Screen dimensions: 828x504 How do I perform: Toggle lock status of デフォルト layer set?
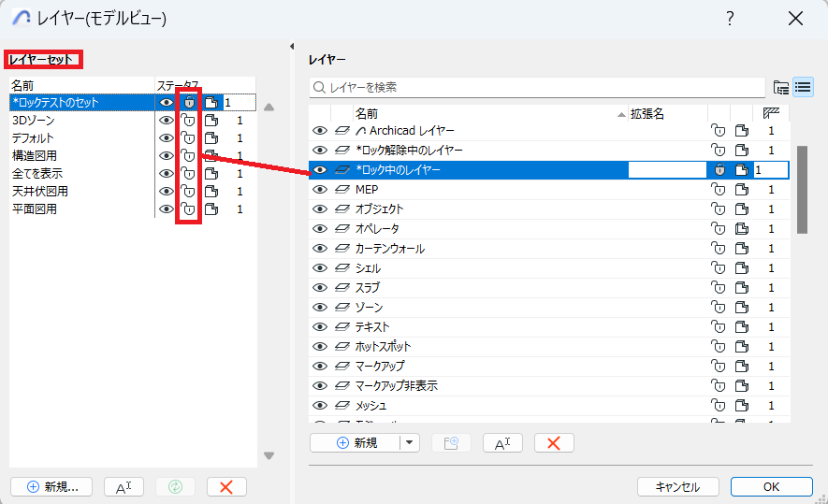188,138
